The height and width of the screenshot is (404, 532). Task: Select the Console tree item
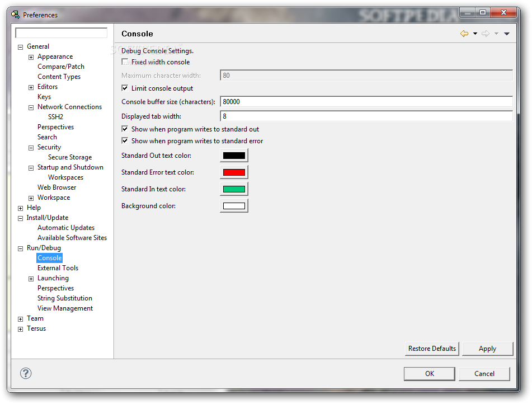click(x=50, y=258)
